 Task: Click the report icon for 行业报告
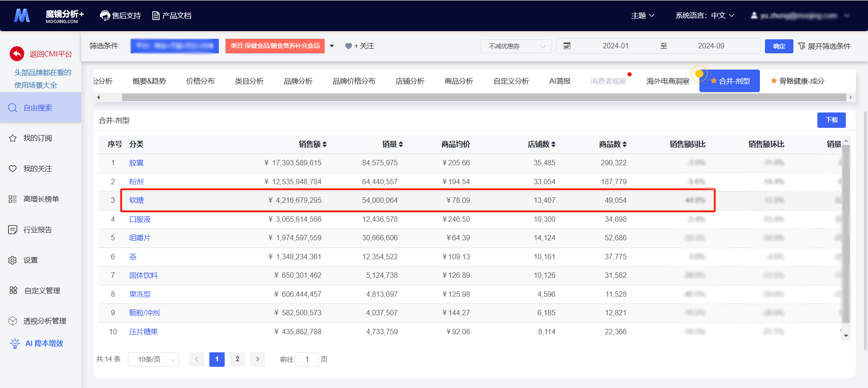pos(13,229)
